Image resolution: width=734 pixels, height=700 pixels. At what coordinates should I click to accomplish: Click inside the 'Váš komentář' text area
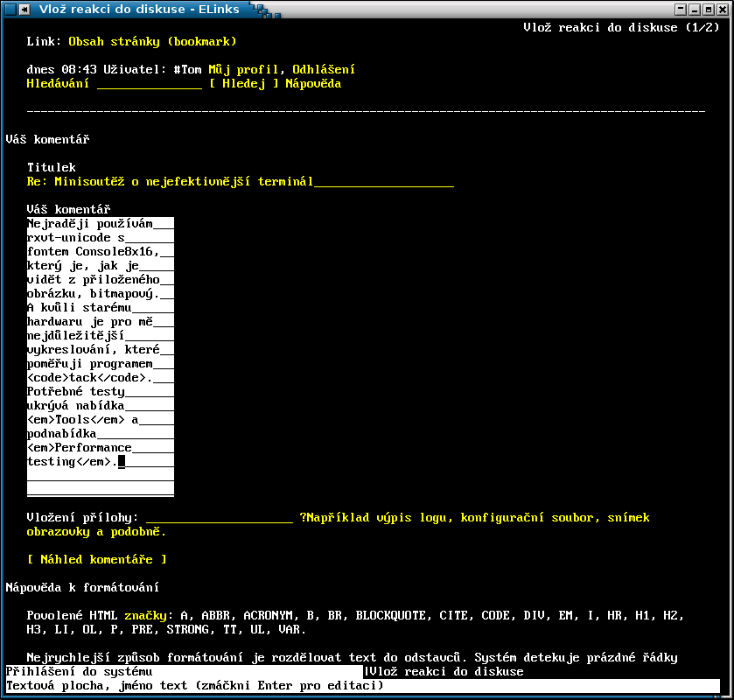click(x=101, y=357)
